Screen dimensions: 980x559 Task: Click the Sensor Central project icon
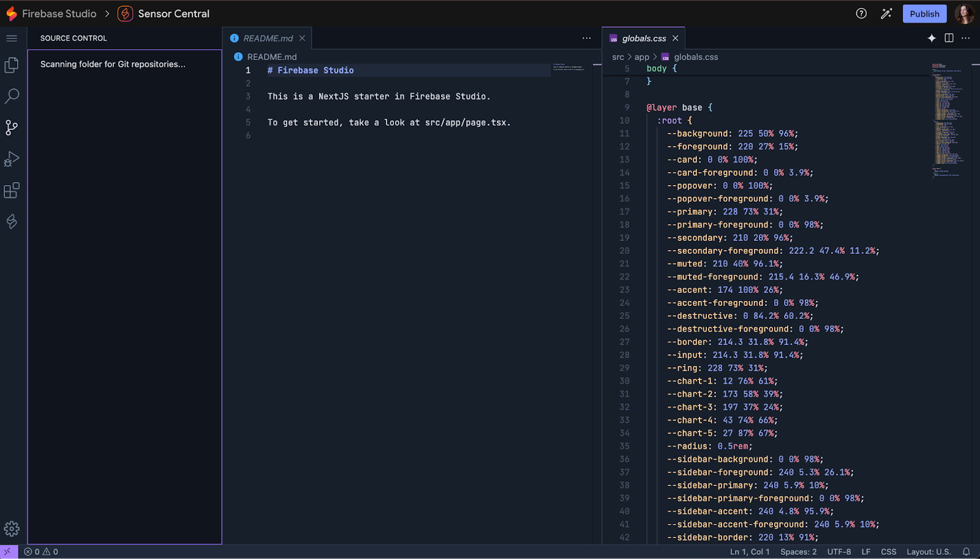125,13
